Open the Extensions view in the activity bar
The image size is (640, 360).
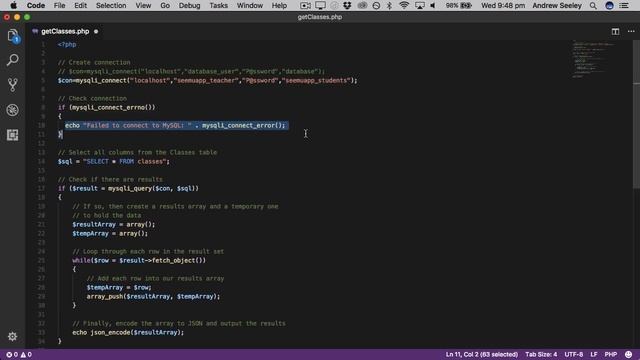(x=13, y=135)
